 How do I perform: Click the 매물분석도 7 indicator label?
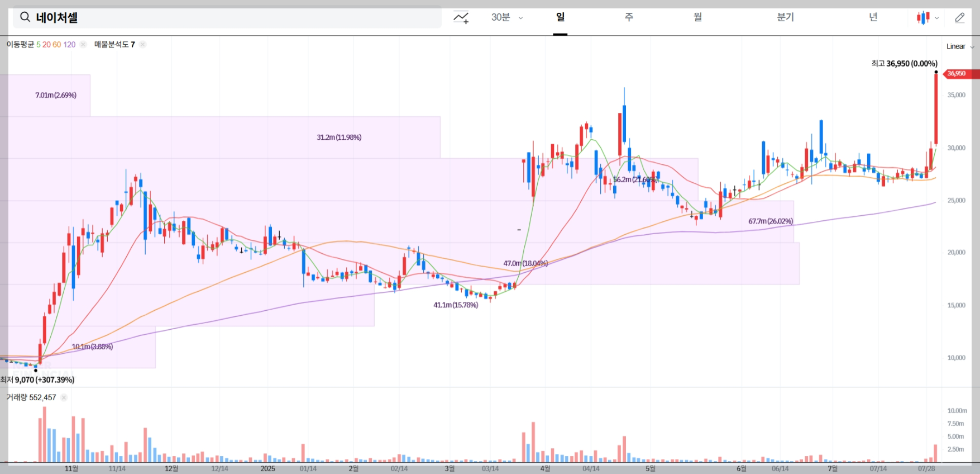pos(114,44)
